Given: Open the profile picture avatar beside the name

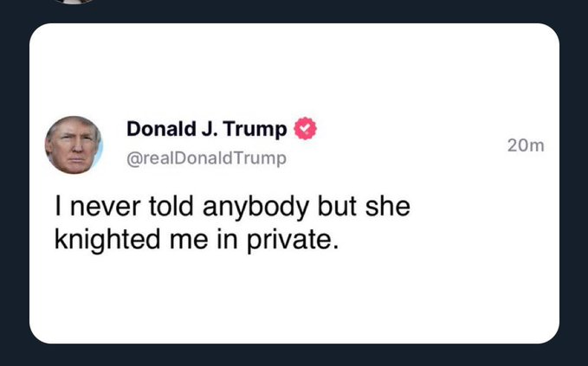Looking at the screenshot, I should pyautogui.click(x=74, y=145).
